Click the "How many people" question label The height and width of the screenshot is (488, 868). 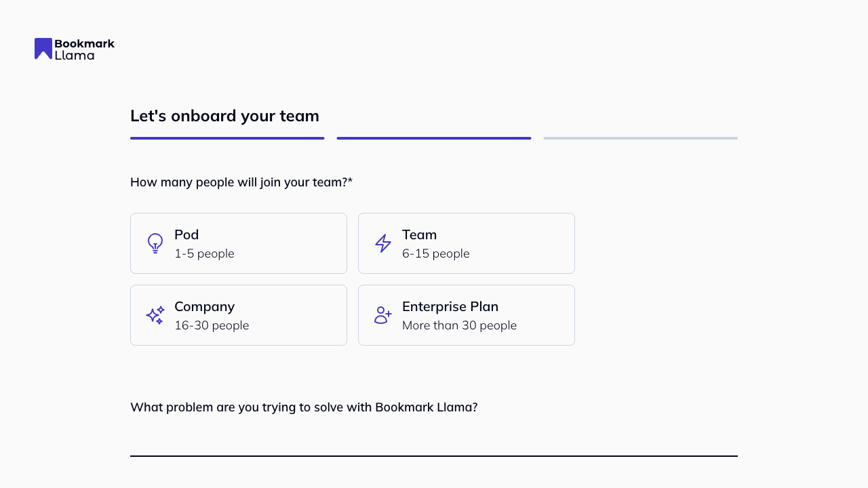point(241,182)
